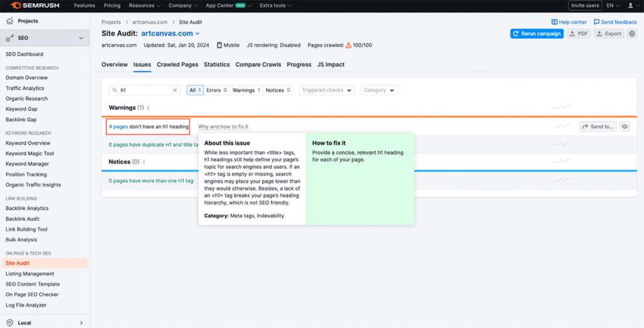
Task: Open the App Center menu
Action: pos(229,6)
